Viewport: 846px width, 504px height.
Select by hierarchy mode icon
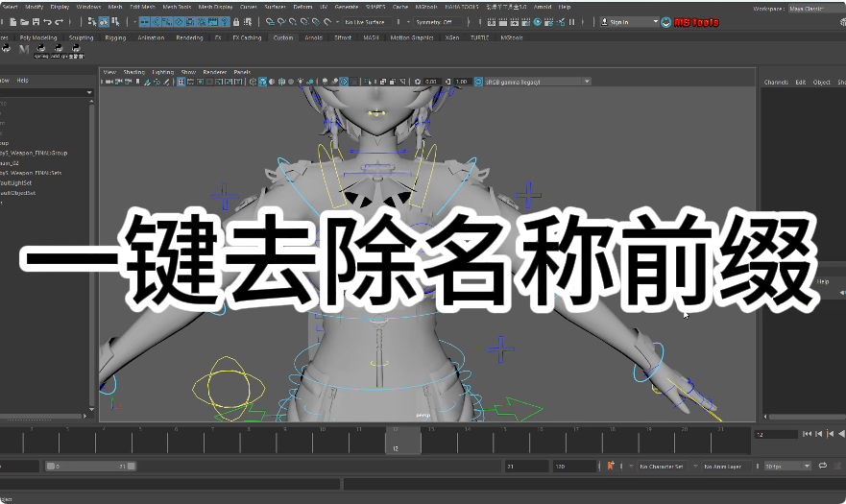click(92, 22)
